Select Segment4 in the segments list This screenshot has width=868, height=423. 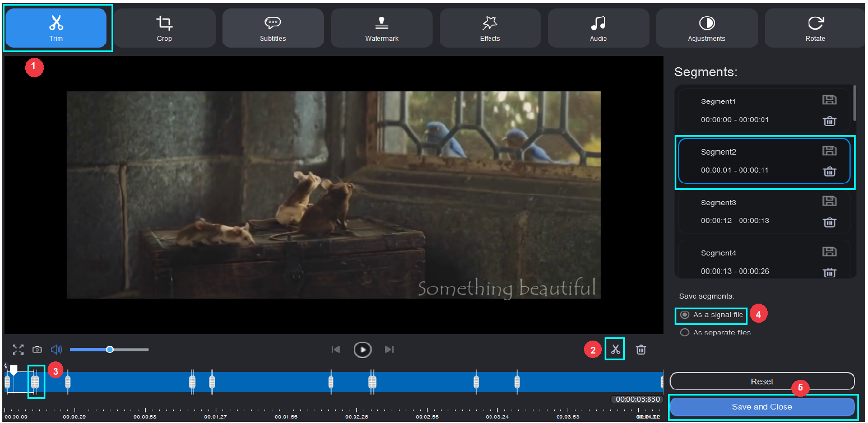point(764,259)
